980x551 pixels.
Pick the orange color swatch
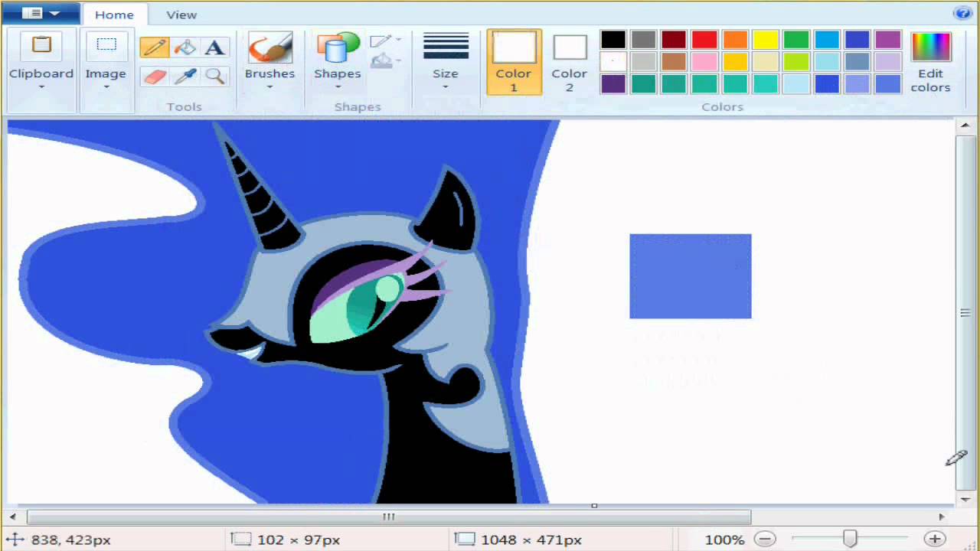point(735,40)
